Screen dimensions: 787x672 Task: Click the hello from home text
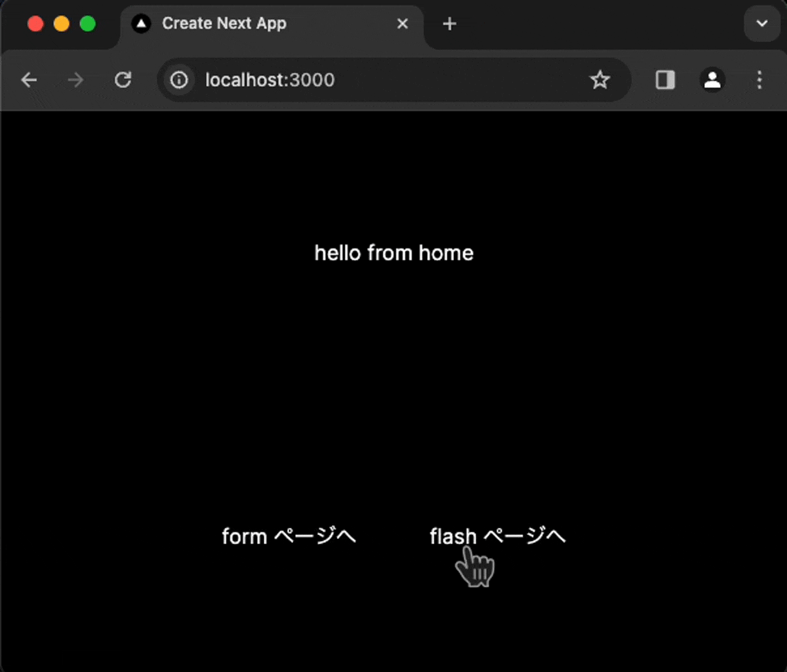point(393,253)
